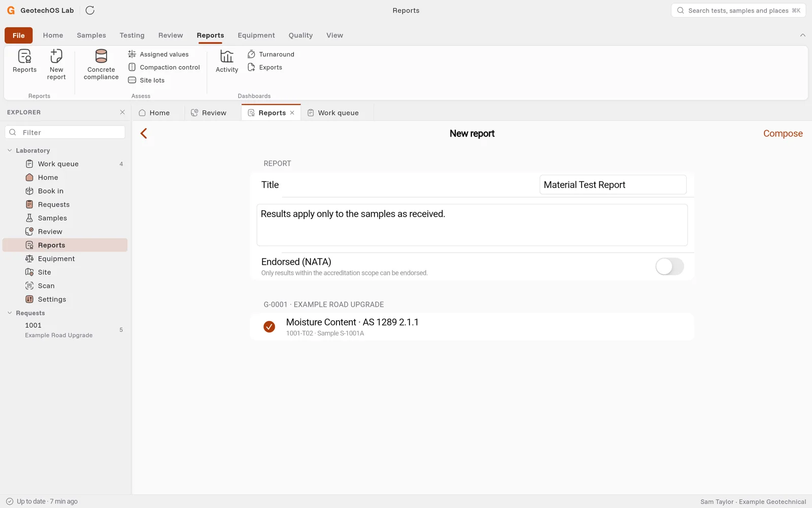812x508 pixels.
Task: Switch to the Review ribbon tab
Action: 171,35
